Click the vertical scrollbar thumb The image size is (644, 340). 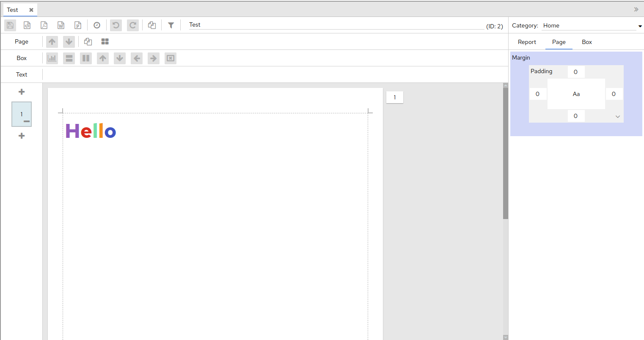pyautogui.click(x=506, y=153)
